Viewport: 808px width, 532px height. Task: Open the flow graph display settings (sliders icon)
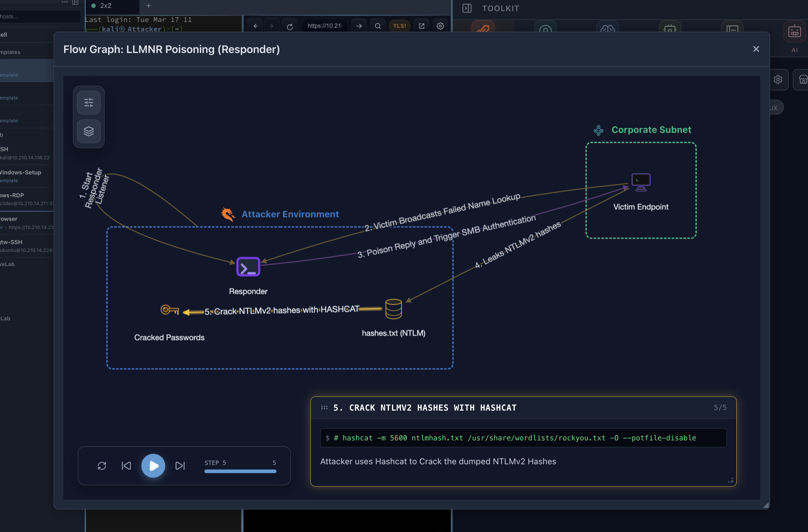(89, 102)
